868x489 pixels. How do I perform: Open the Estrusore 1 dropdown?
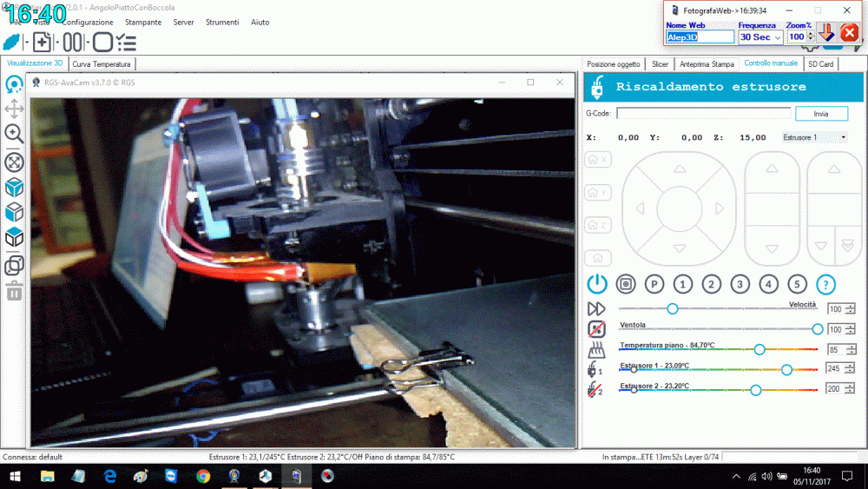[x=814, y=137]
